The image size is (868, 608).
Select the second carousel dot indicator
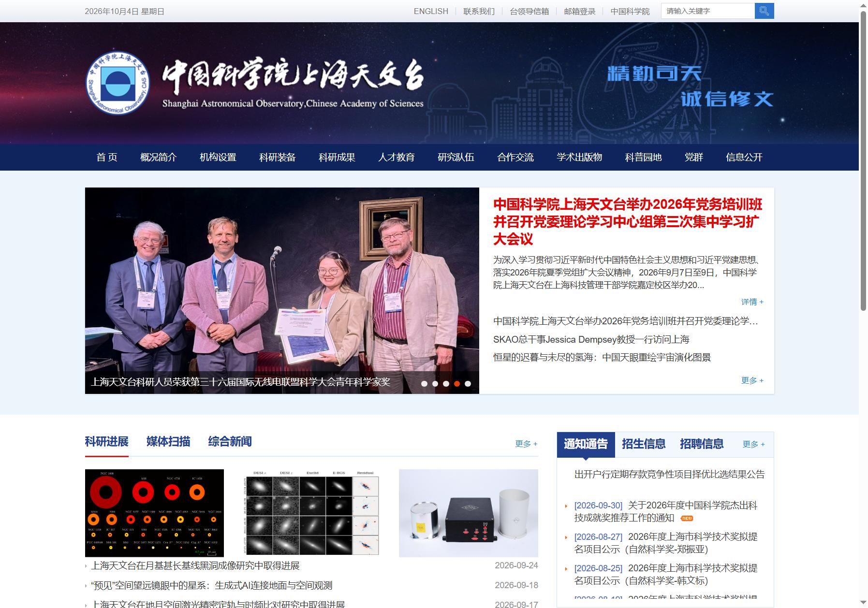(435, 384)
